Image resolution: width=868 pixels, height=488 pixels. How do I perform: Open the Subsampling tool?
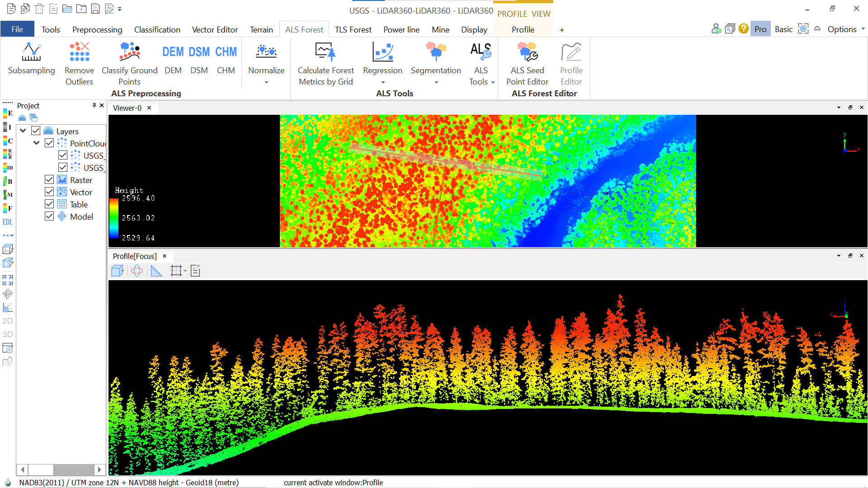point(31,60)
